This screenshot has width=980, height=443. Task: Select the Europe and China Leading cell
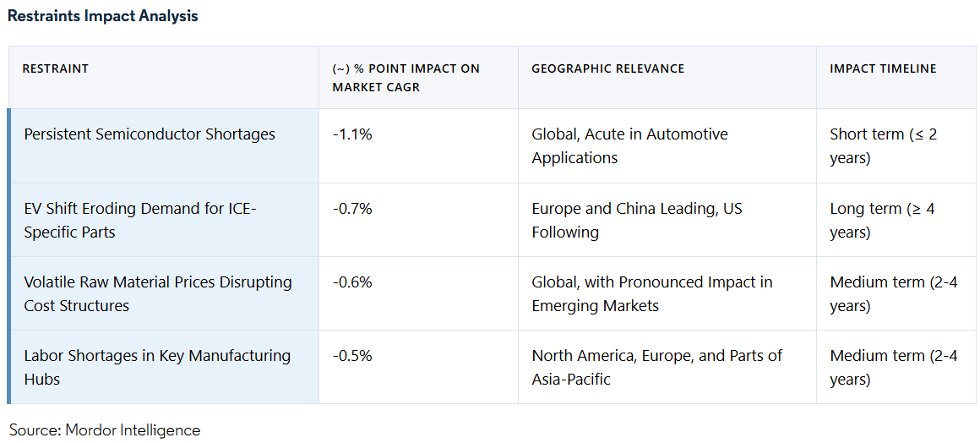coord(636,219)
